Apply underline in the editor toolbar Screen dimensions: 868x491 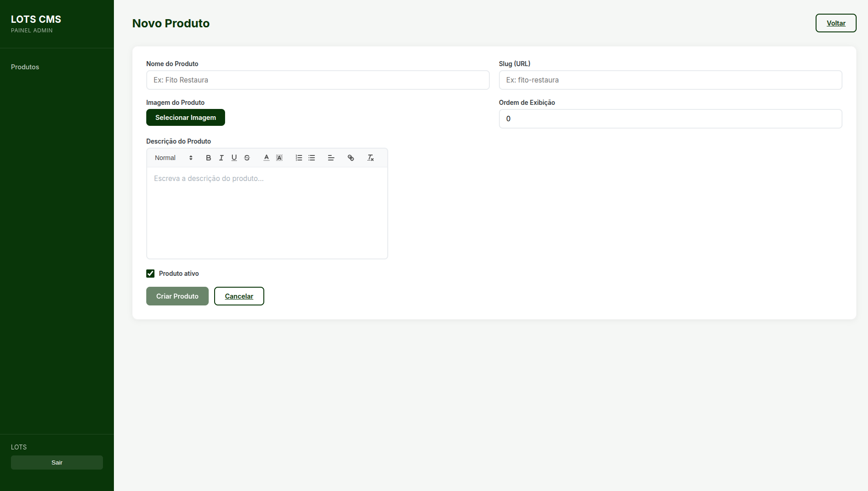click(234, 158)
